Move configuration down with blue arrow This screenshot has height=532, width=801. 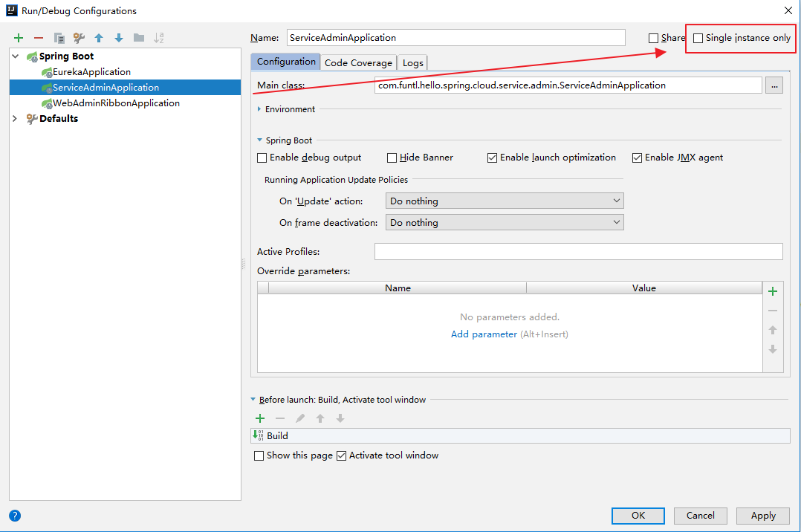coord(119,38)
